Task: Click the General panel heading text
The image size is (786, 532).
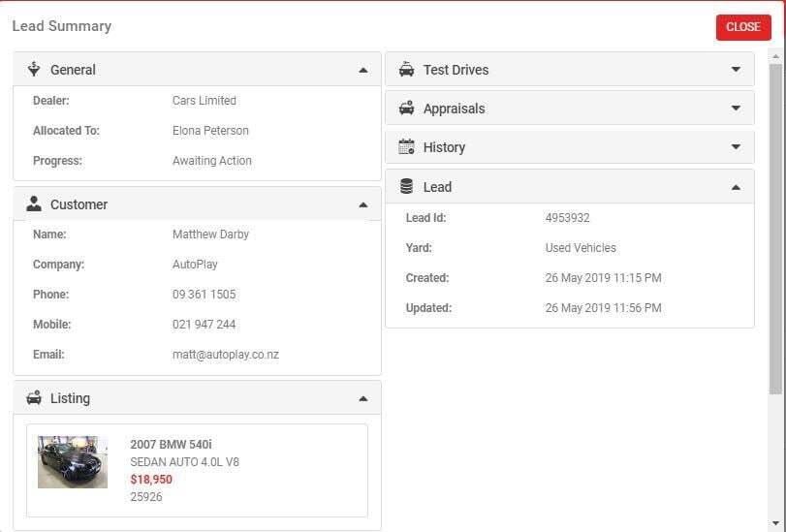Action: pos(73,70)
